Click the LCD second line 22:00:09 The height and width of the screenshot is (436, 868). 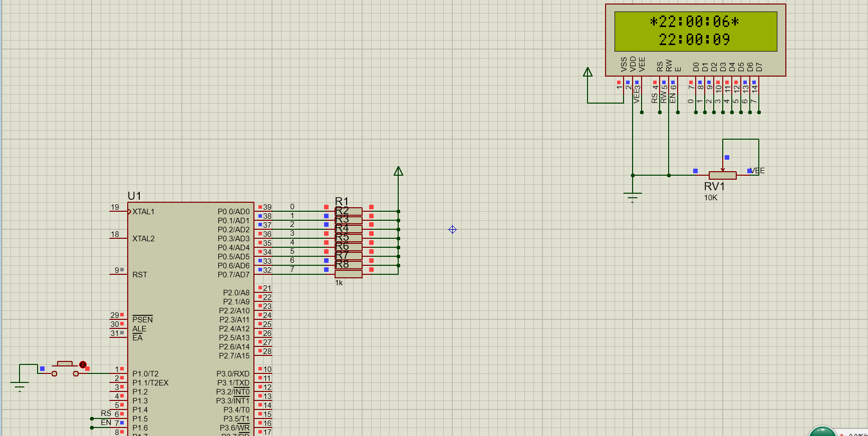[694, 40]
